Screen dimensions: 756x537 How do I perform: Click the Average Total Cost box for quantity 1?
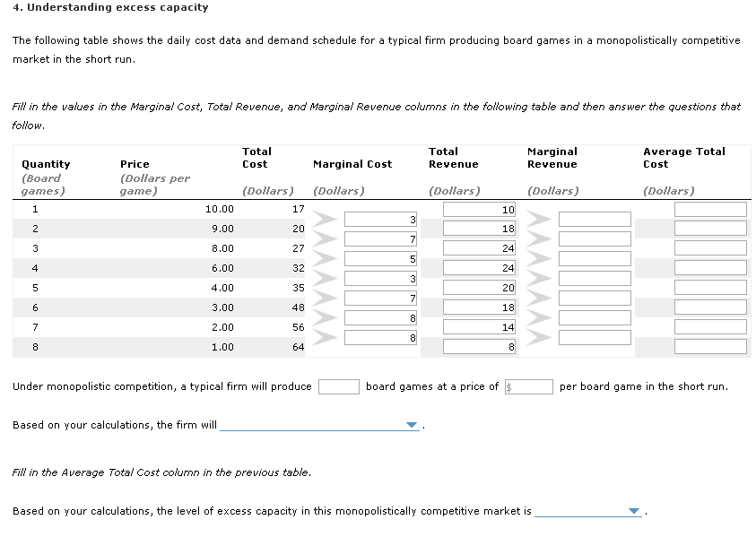[708, 209]
